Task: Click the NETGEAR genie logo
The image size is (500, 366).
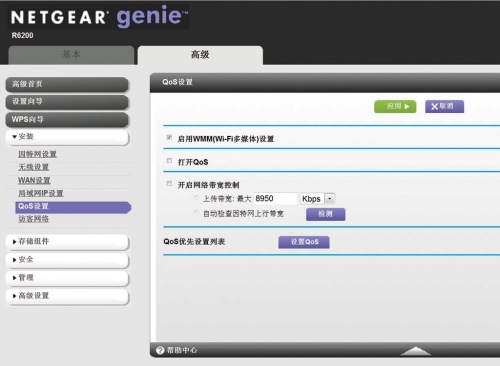Action: 99,17
